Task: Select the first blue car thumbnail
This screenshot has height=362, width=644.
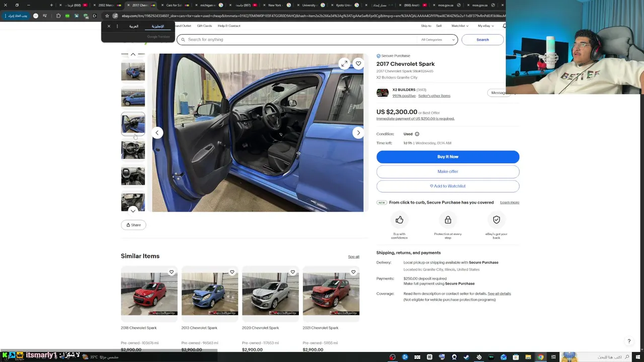Action: (133, 71)
